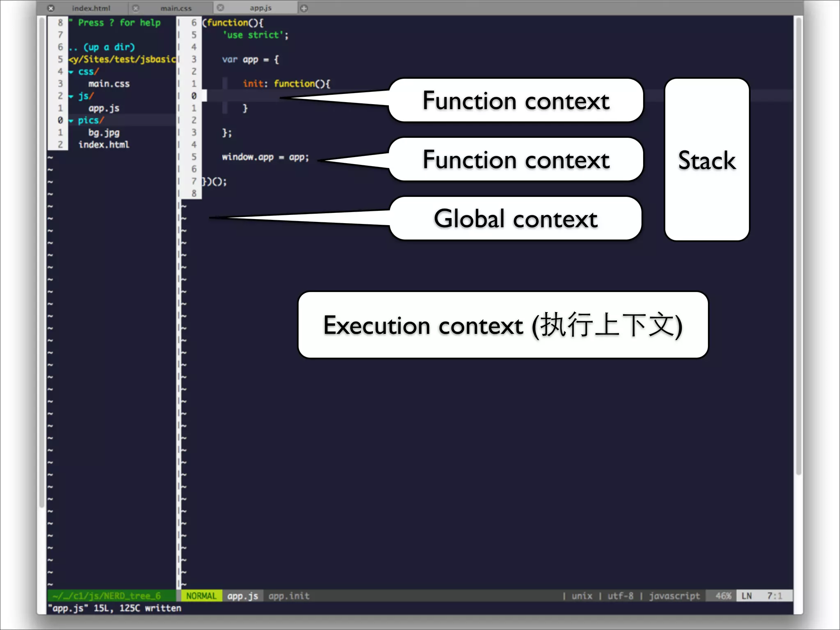
Task: Close the app.js tab
Action: [x=220, y=8]
